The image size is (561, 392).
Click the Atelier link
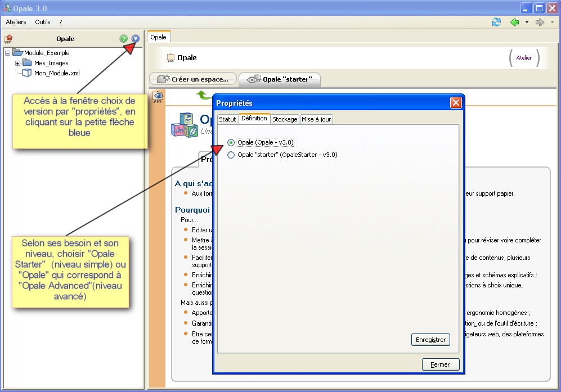524,57
